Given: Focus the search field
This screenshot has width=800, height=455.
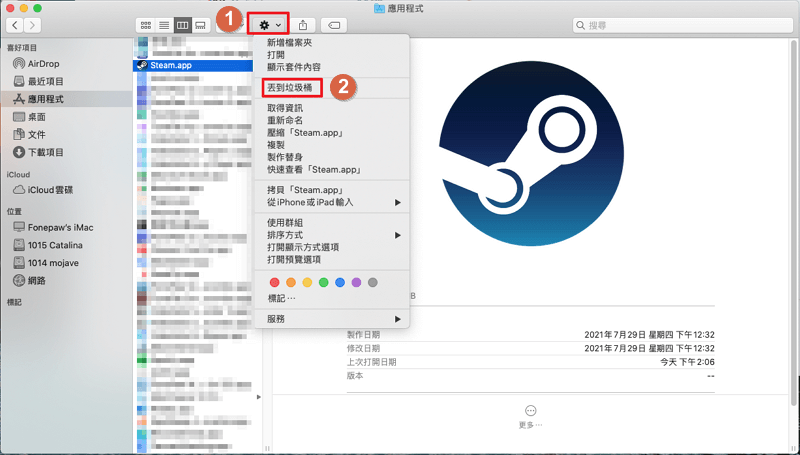Looking at the screenshot, I should click(x=682, y=25).
